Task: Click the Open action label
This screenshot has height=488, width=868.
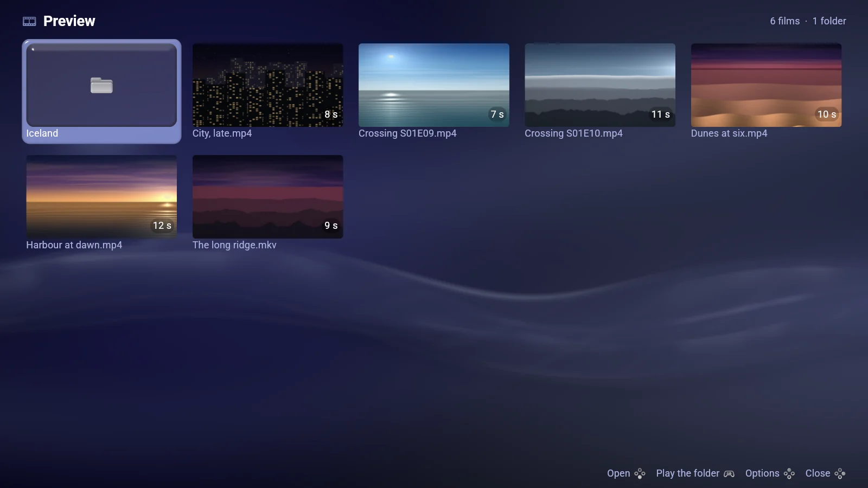Action: pyautogui.click(x=618, y=473)
